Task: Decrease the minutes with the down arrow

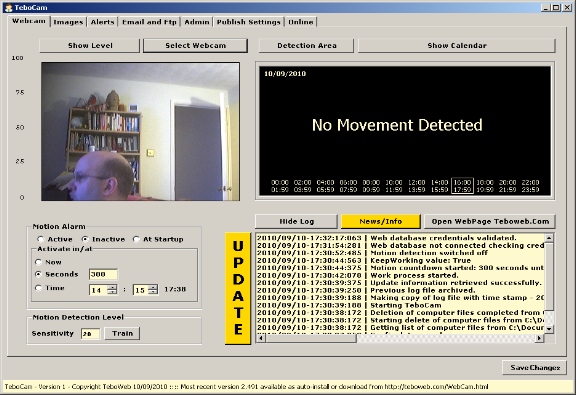Action: tap(153, 292)
